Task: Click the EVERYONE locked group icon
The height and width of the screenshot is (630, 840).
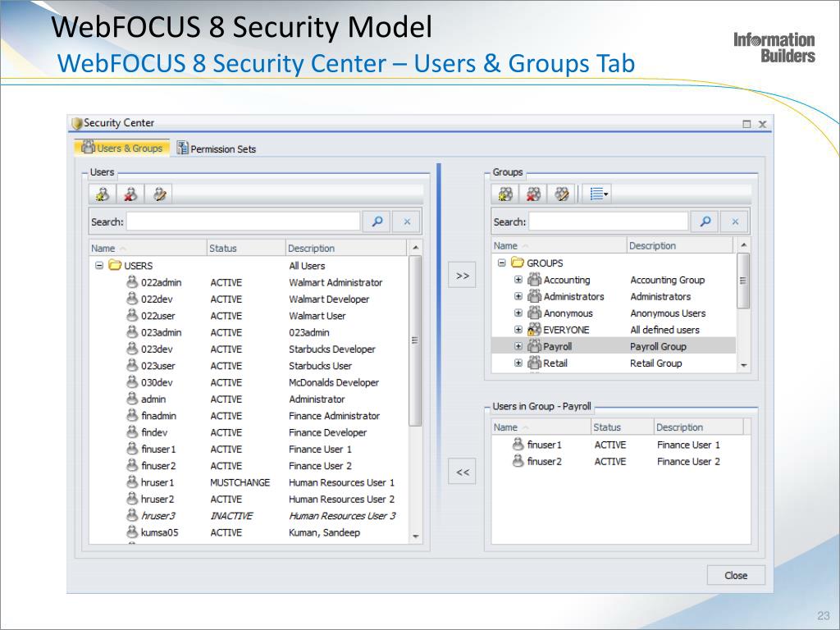Action: click(534, 329)
